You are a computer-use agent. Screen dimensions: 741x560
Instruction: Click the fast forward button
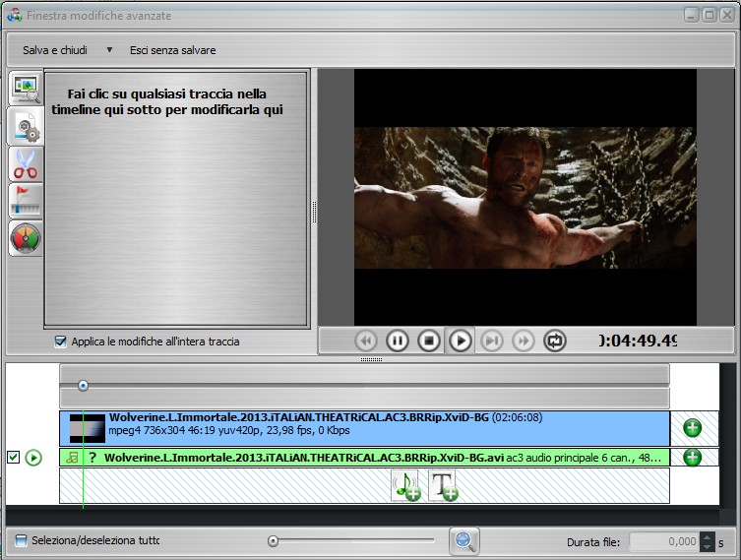click(x=524, y=341)
